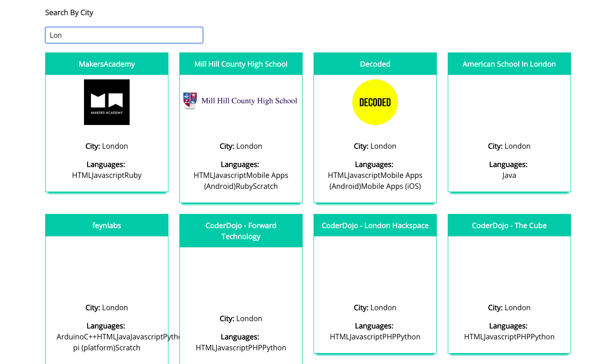Click City: London in American School card
597x364 pixels.
tap(509, 146)
